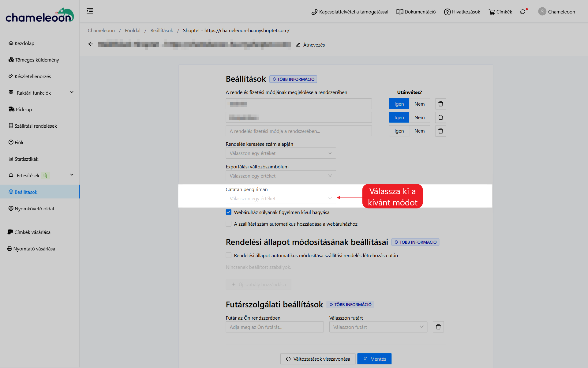Open the Címkék cart icon in the header
The width and height of the screenshot is (588, 368).
492,12
